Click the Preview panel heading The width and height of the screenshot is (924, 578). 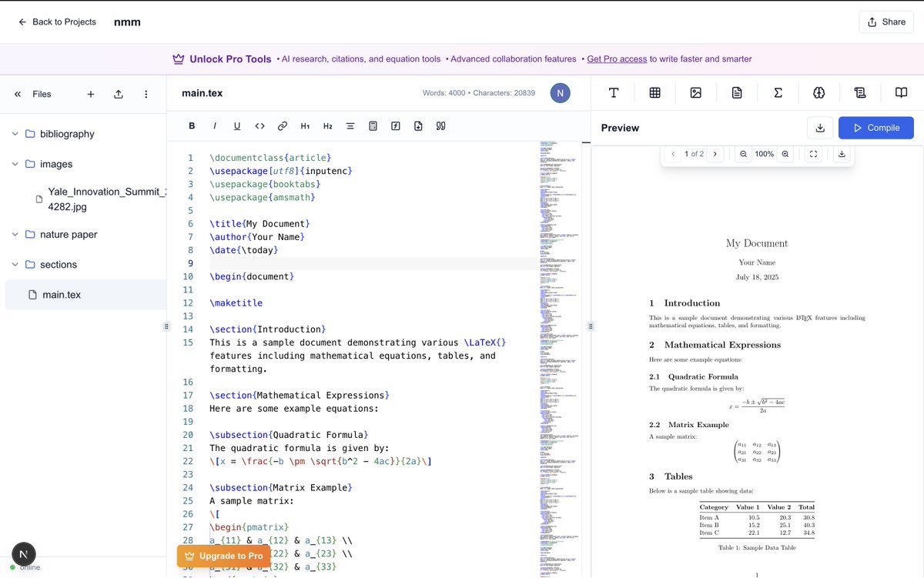620,128
